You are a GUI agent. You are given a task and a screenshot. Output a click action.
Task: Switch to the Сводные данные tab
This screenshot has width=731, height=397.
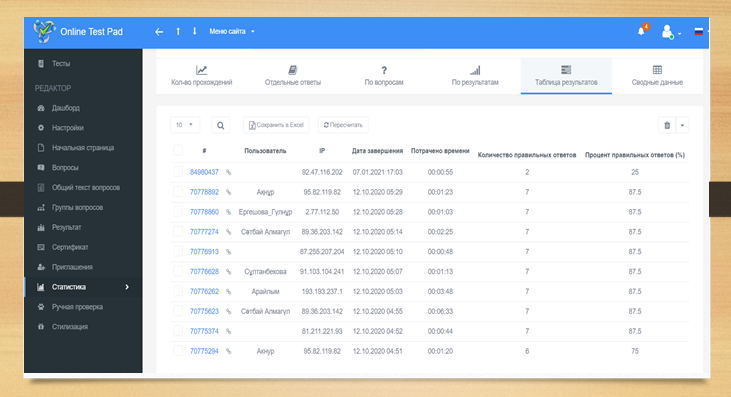coord(657,76)
